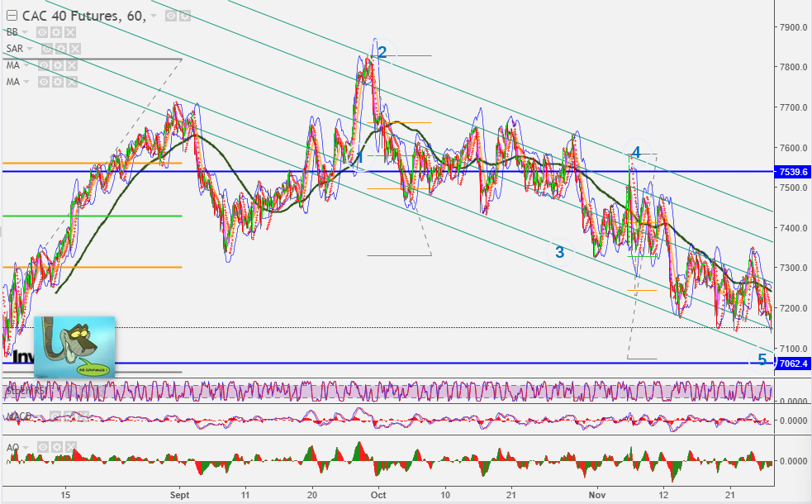
Task: Hide the MACD indicator with eye icon
Action: click(55, 416)
